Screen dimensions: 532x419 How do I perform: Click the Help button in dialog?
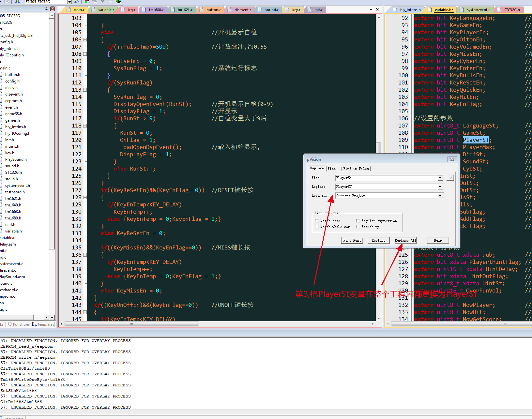pos(438,240)
